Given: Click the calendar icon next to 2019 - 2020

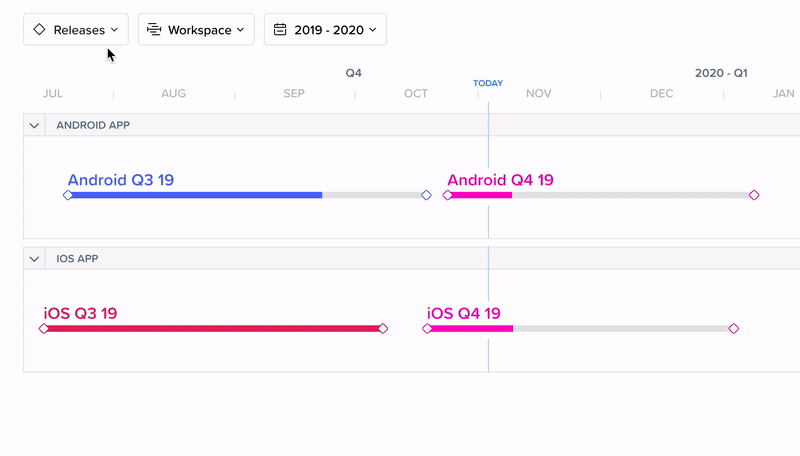Looking at the screenshot, I should click(280, 30).
